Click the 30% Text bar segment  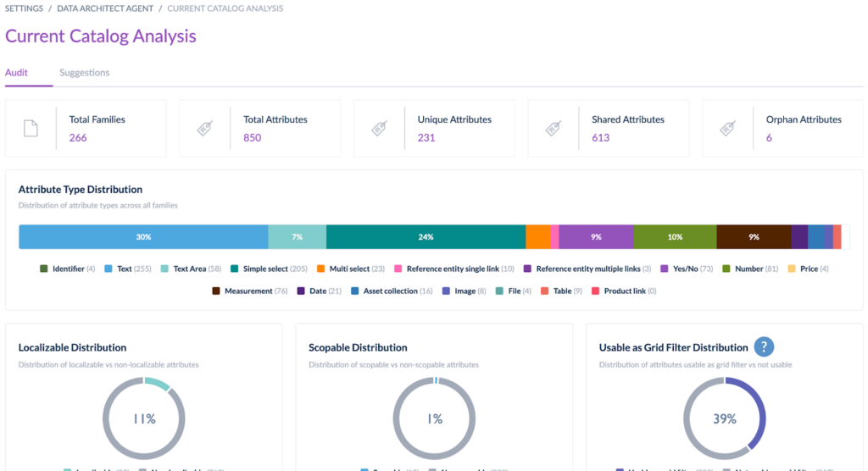pos(143,237)
